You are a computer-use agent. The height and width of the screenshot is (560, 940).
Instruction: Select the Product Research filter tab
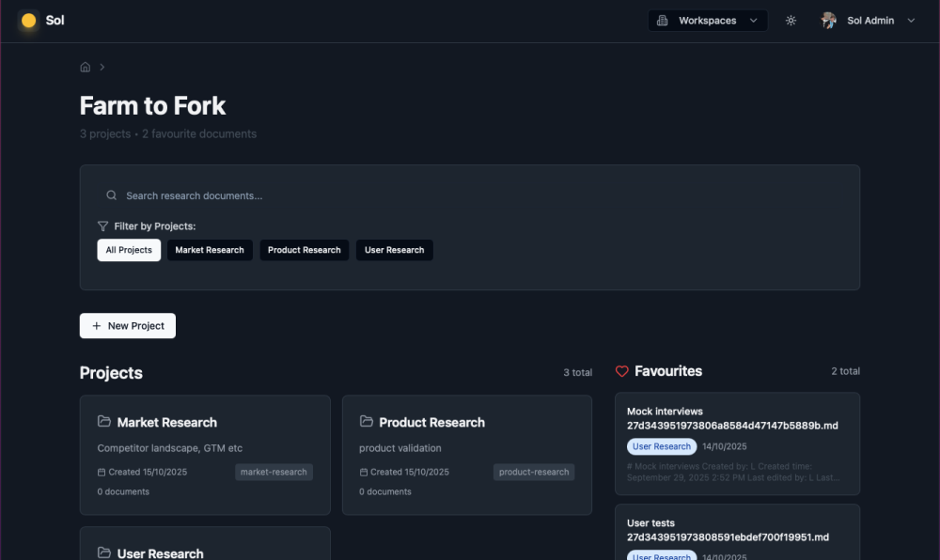(304, 250)
